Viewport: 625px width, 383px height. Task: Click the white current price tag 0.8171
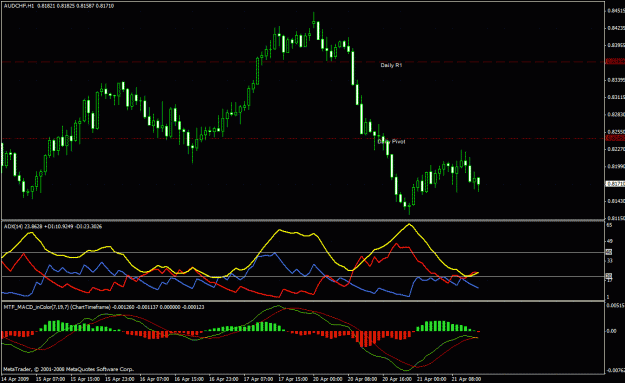[x=615, y=184]
